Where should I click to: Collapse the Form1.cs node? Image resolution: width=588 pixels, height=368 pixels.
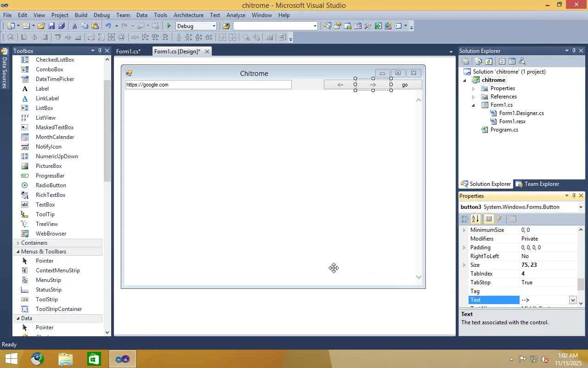[x=473, y=105]
